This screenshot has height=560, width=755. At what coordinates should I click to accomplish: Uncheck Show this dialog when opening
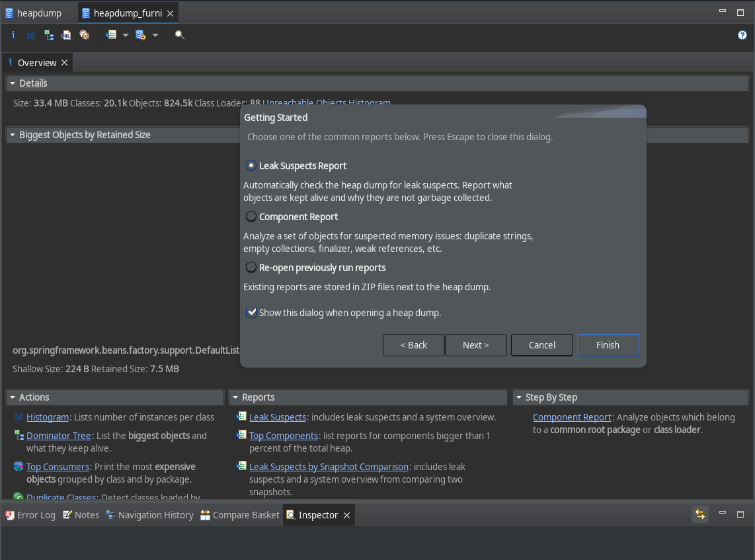pos(251,312)
